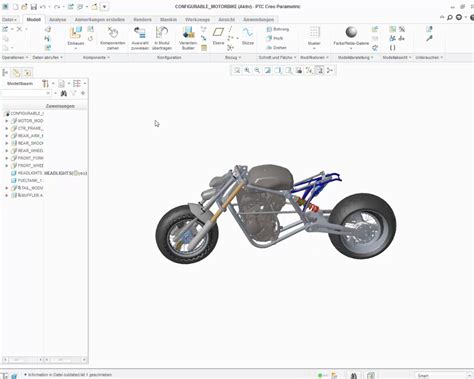Toggle the datum display filter in graphics toolbar
Viewport: 474px width, 379px height.
309,70
